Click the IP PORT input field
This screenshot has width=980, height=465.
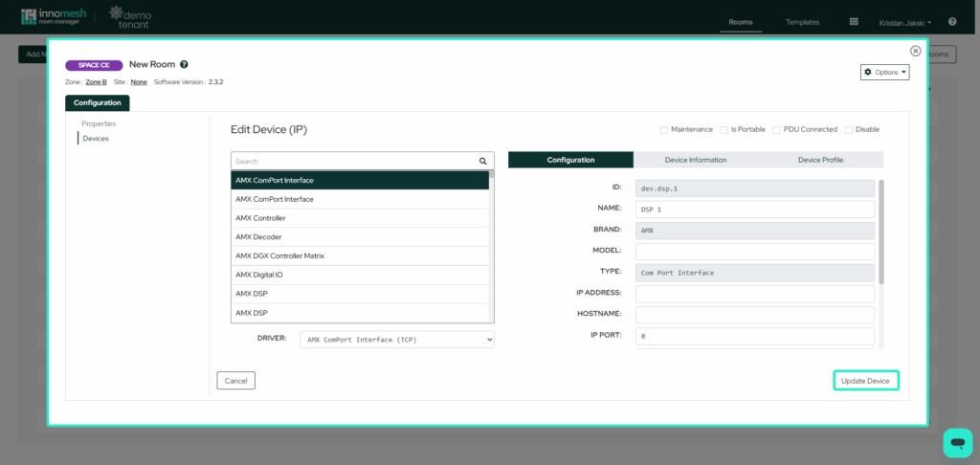pos(755,336)
